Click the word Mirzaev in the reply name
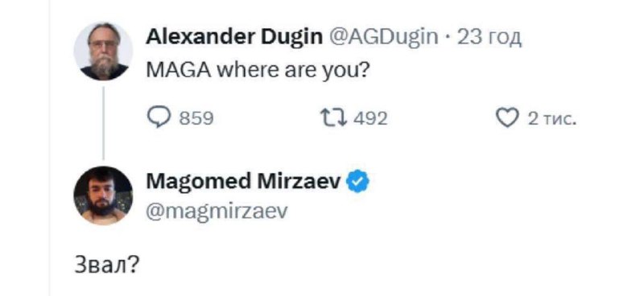The height and width of the screenshot is (296, 644). (x=299, y=183)
